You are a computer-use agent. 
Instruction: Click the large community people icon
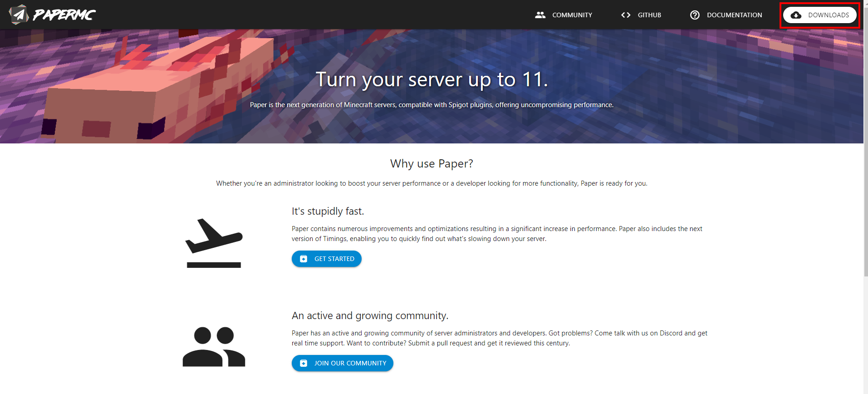click(214, 346)
